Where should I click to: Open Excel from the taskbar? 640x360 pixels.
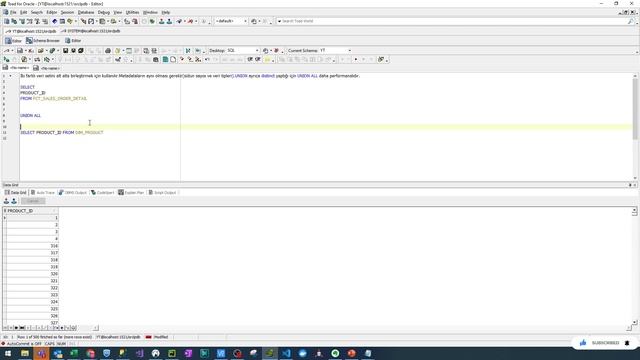coord(74,353)
